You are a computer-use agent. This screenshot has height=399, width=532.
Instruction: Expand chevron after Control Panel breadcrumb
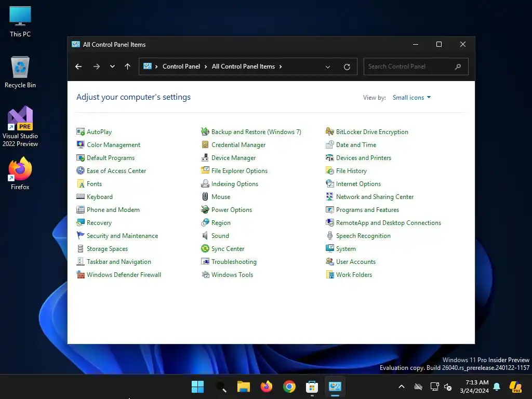pos(206,66)
